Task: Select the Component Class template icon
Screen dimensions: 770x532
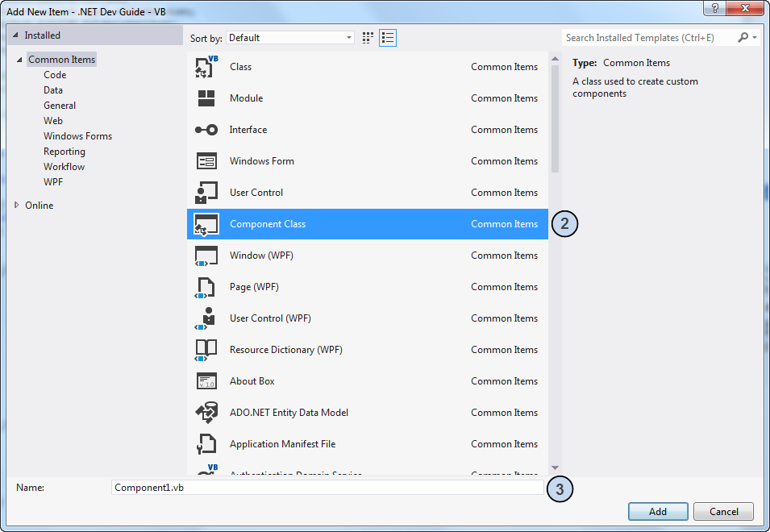Action: click(x=206, y=224)
